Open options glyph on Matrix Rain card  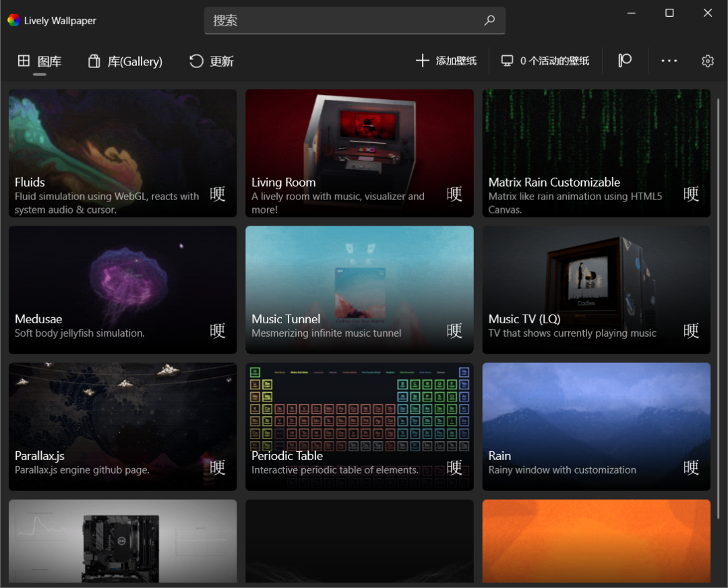(691, 194)
